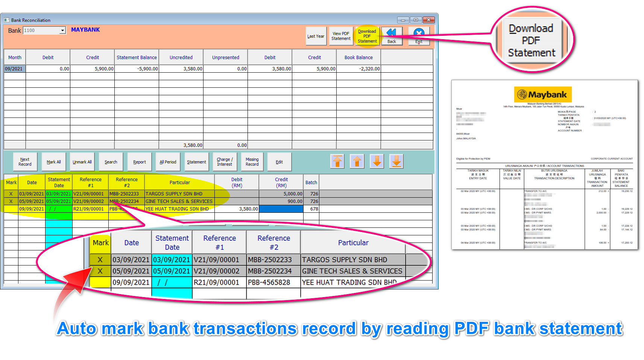This screenshot has width=644, height=360.
Task: Click the View PDF Statement button
Action: (x=341, y=35)
